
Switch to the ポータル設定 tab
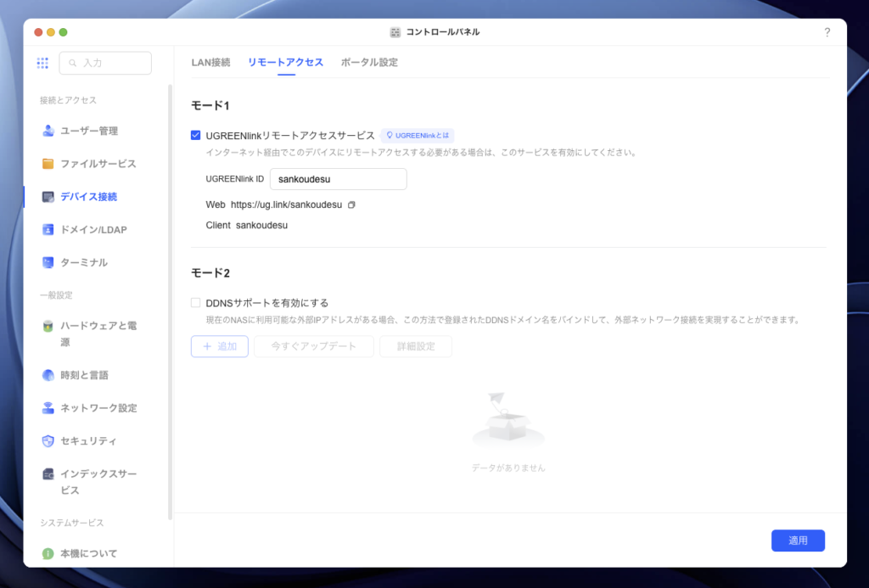369,63
